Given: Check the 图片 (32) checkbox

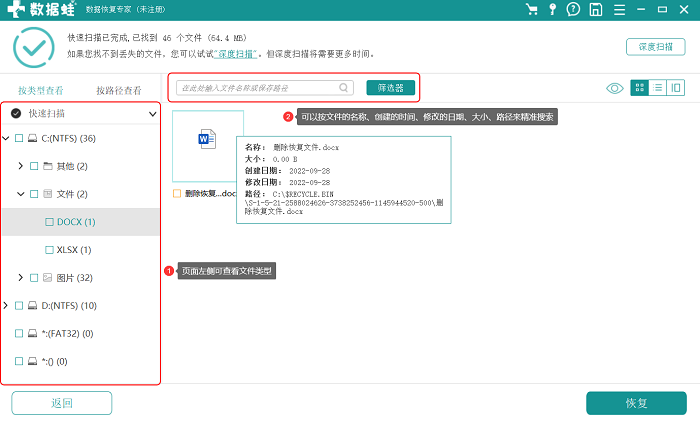Looking at the screenshot, I should (34, 277).
